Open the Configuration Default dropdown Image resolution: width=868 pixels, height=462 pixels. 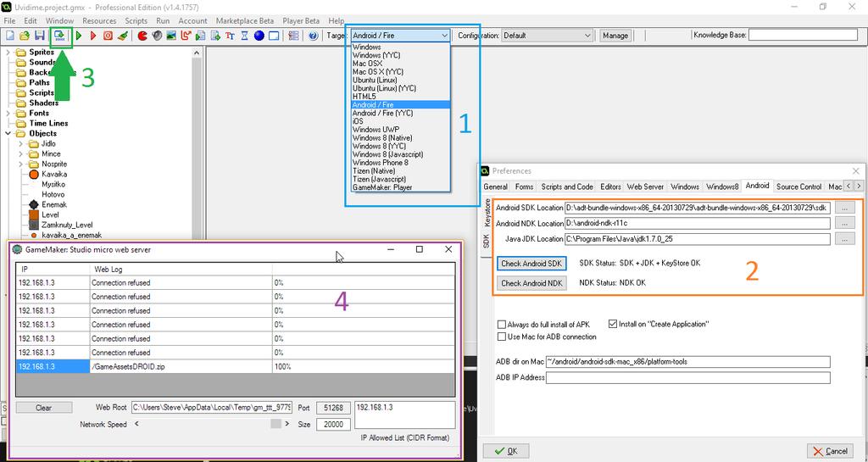click(x=548, y=36)
